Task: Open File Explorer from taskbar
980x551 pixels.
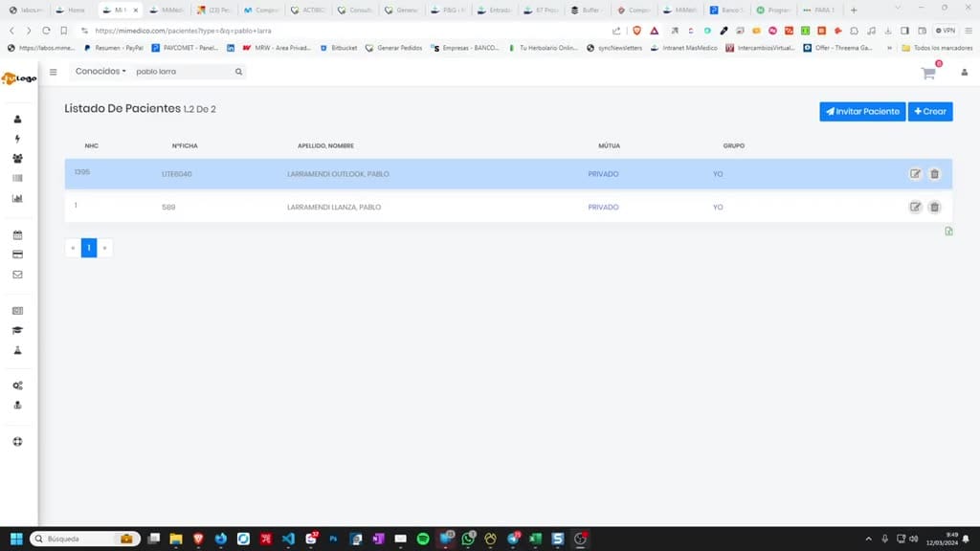Action: (176, 539)
